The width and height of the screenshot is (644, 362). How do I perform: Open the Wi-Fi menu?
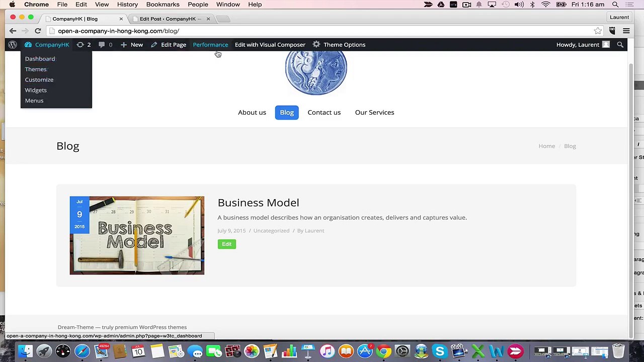pyautogui.click(x=545, y=5)
